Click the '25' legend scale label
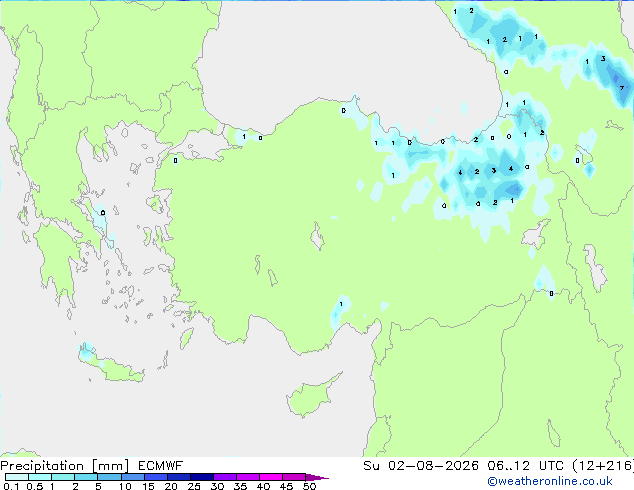This screenshot has height=490, width=634. tap(194, 486)
